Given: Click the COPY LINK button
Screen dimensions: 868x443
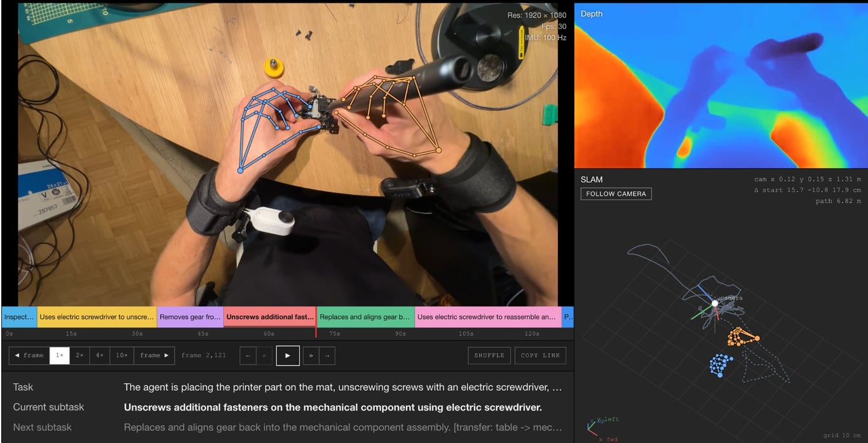Looking at the screenshot, I should tap(541, 355).
